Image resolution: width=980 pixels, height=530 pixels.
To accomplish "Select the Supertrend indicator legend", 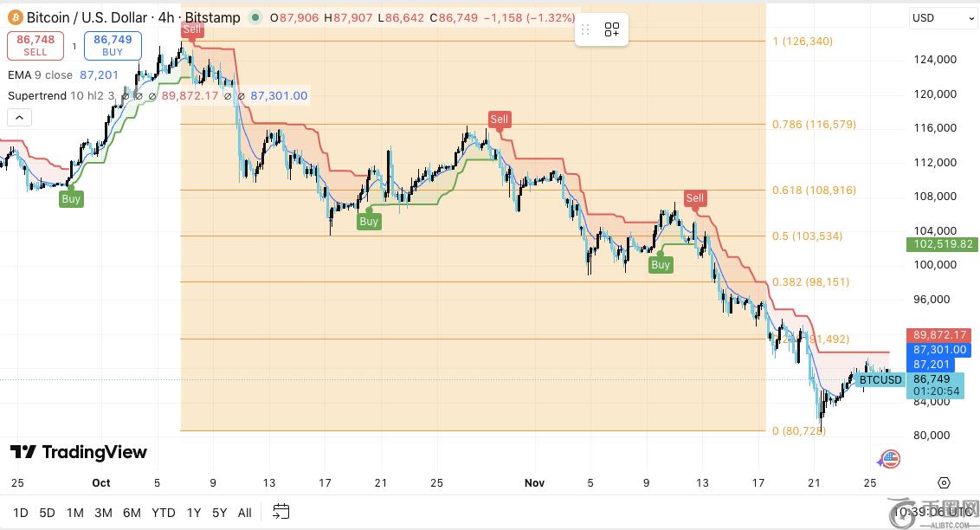I will pos(37,95).
